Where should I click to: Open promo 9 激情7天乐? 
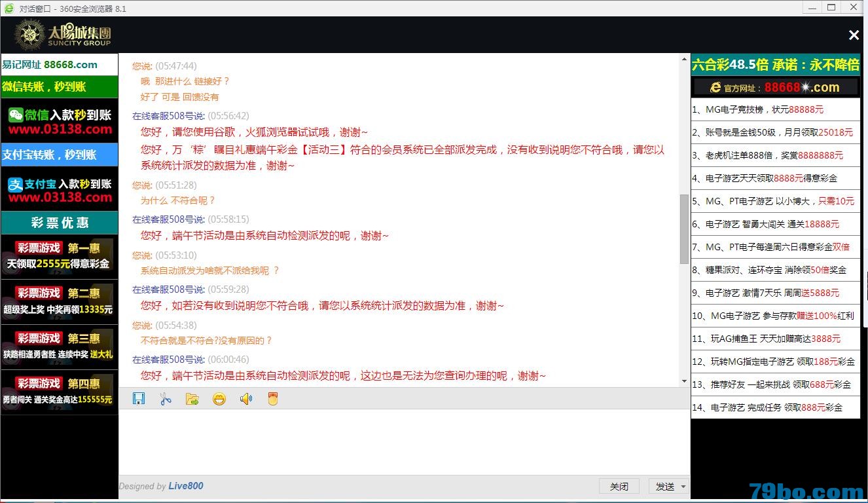[x=776, y=293]
